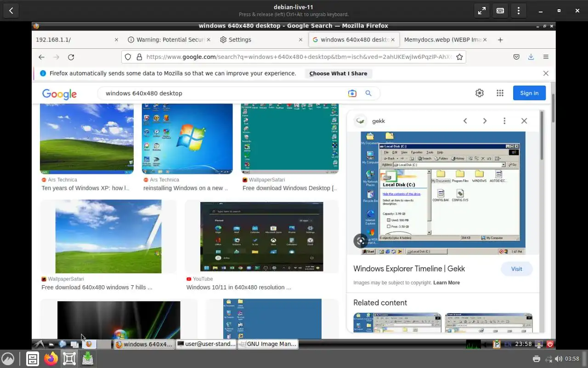Click the site padlock icon in address bar
Image resolution: width=588 pixels, height=368 pixels.
point(140,57)
